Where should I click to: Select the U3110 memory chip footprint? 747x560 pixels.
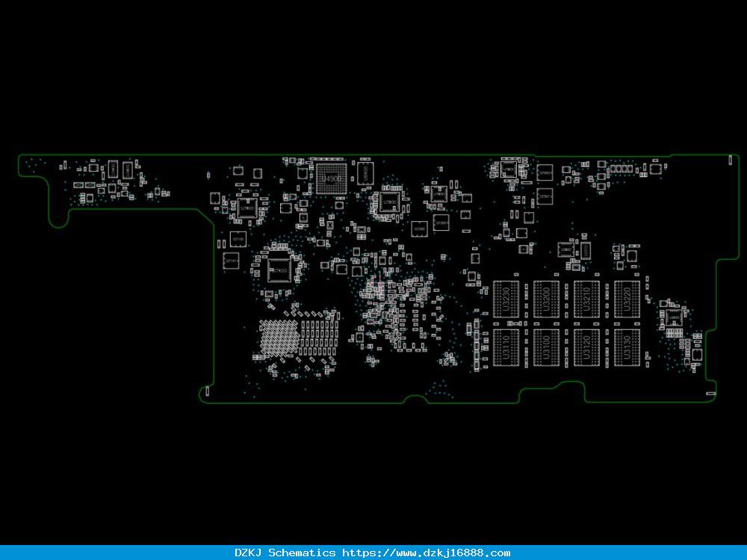click(x=506, y=348)
